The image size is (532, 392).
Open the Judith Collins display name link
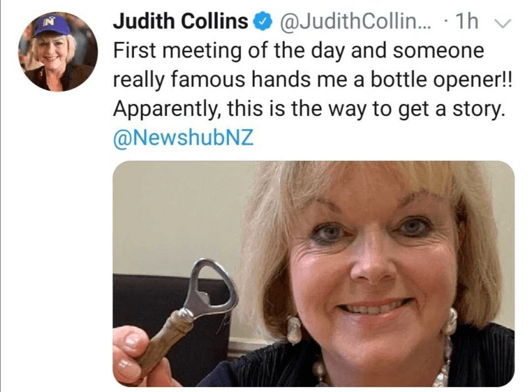pyautogui.click(x=180, y=21)
